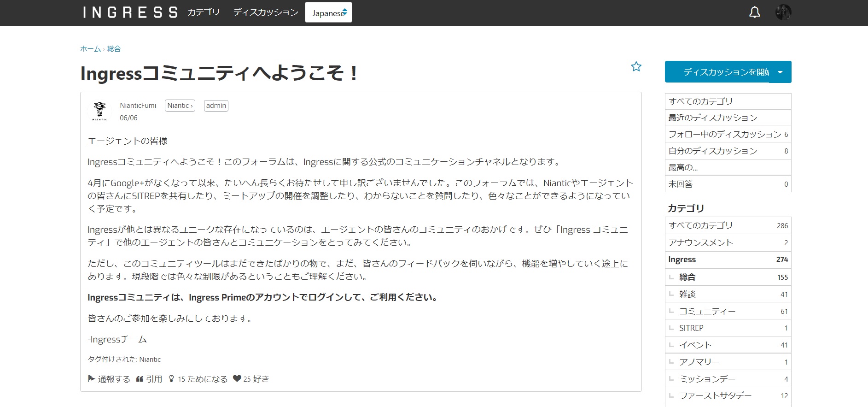Click 25 好き reaction label
The image size is (868, 407).
[256, 379]
